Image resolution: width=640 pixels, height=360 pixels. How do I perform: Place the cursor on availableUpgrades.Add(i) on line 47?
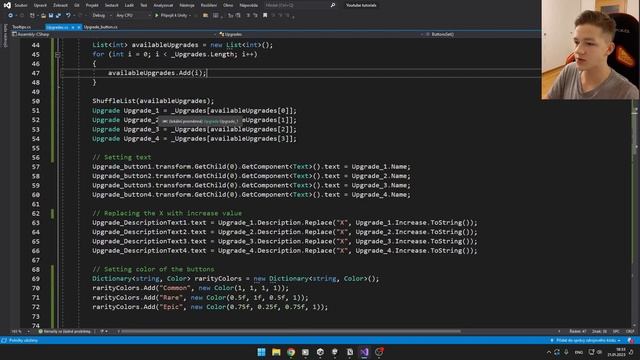point(157,73)
